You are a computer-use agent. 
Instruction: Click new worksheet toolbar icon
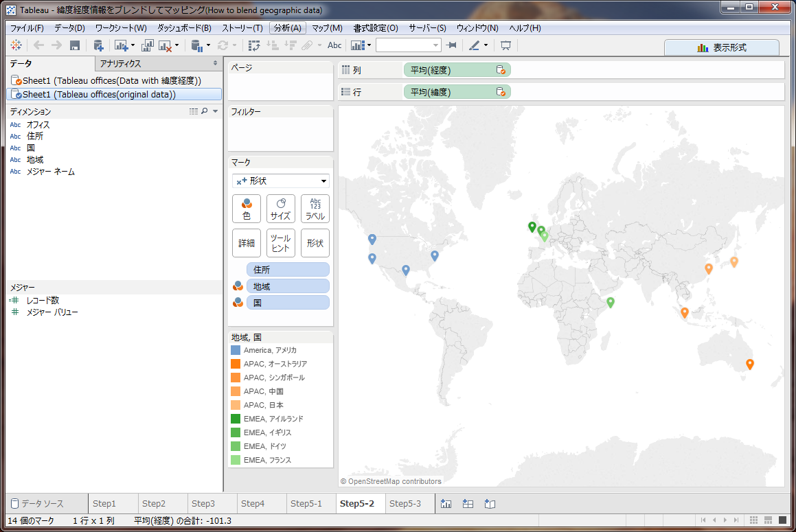(x=121, y=46)
